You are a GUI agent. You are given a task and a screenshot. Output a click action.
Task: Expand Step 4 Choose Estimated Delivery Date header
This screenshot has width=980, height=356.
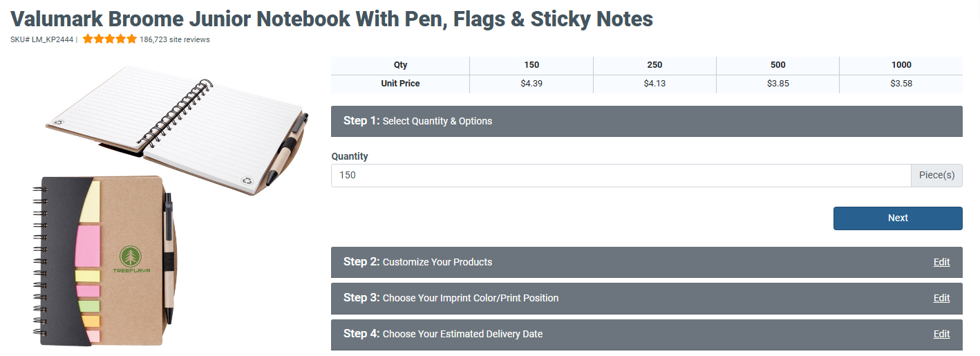tap(622, 334)
